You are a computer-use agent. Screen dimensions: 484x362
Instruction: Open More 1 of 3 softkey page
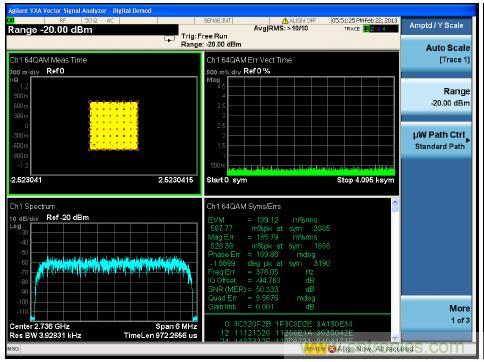436,314
